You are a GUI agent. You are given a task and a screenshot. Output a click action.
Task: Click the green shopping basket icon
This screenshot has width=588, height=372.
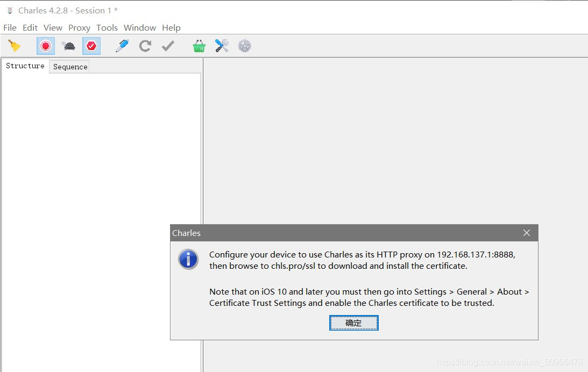[x=199, y=46]
